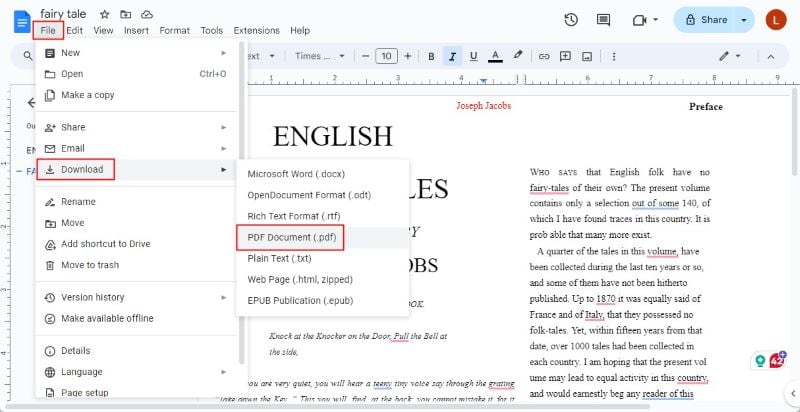Click the Share button
This screenshot has height=412, width=800.
[706, 20]
